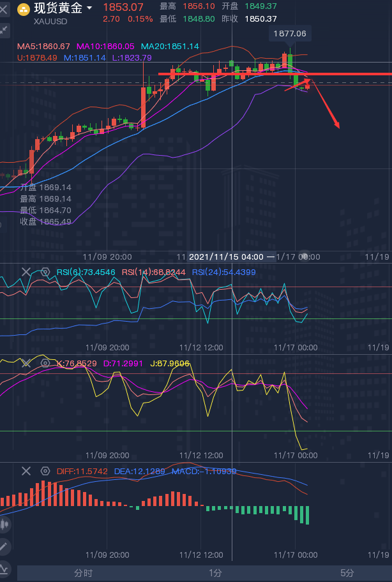Screen dimensions: 392x582
Task: Tap the 11/12 12:00 label on RSI panel axis
Action: pos(201,347)
